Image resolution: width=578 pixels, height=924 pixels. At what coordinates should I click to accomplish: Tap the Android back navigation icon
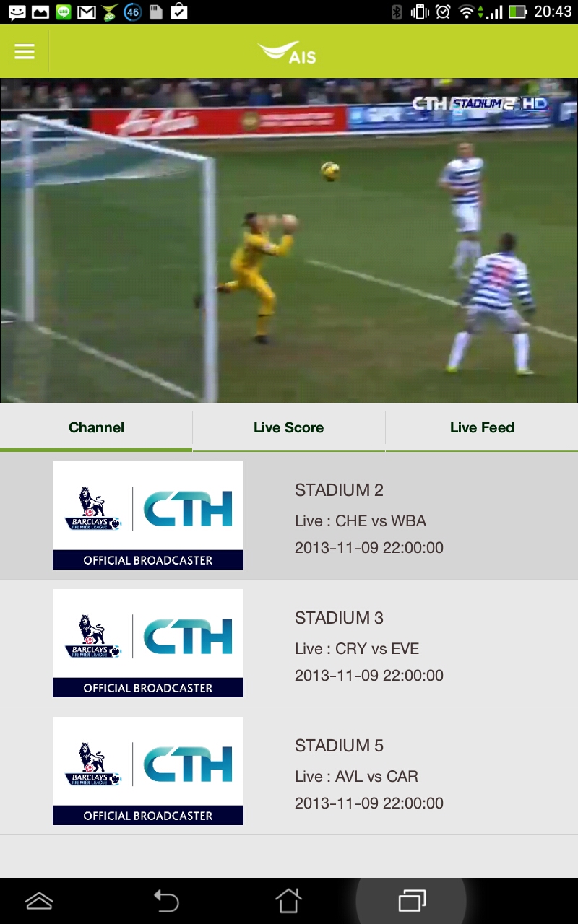click(166, 900)
